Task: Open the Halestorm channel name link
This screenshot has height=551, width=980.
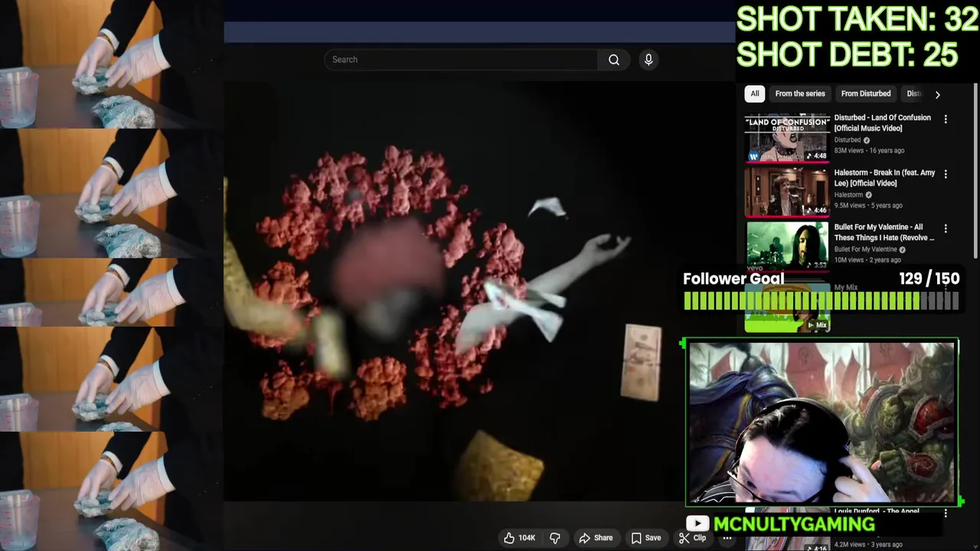Action: coord(848,195)
